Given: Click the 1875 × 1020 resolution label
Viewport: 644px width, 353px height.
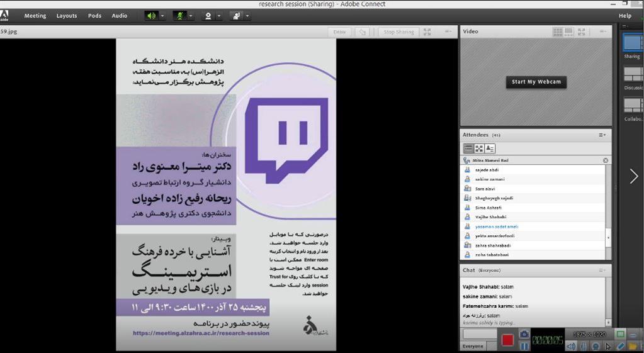Looking at the screenshot, I should pos(589,334).
